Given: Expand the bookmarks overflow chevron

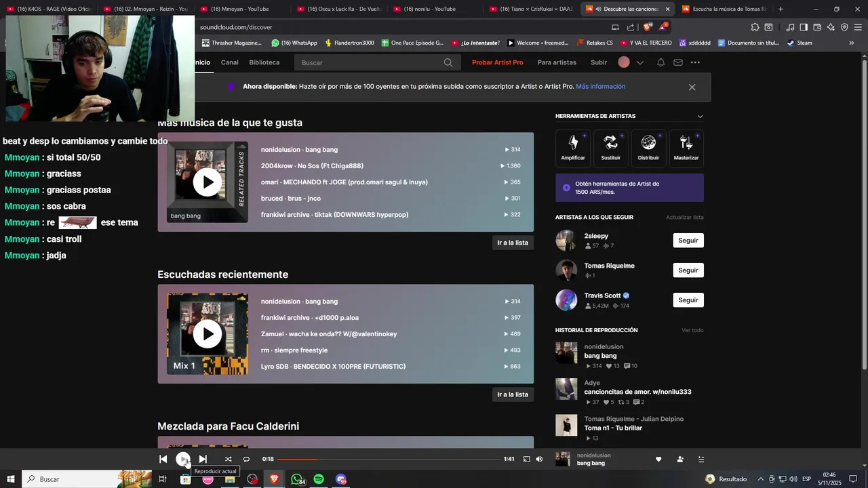Looking at the screenshot, I should pyautogui.click(x=852, y=43).
